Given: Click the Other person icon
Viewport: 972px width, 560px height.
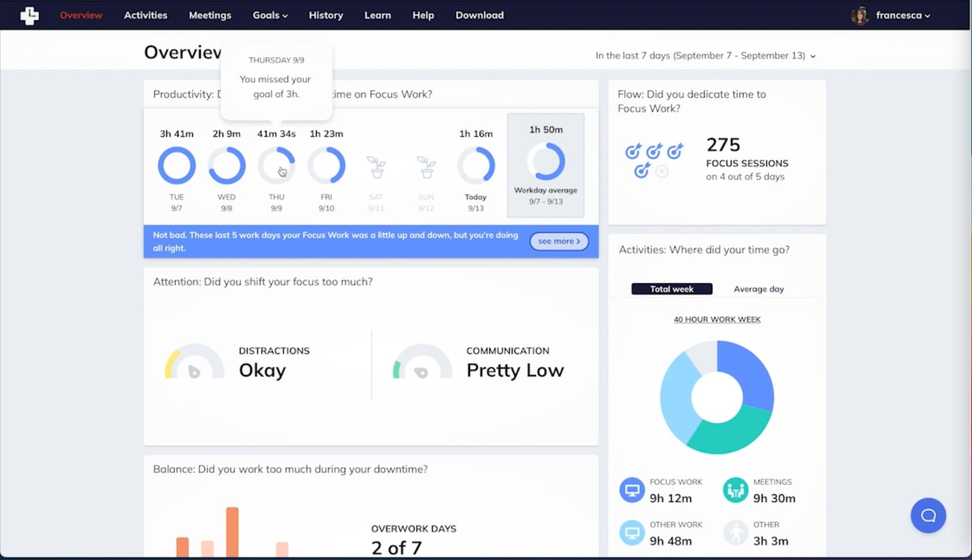Looking at the screenshot, I should [735, 533].
